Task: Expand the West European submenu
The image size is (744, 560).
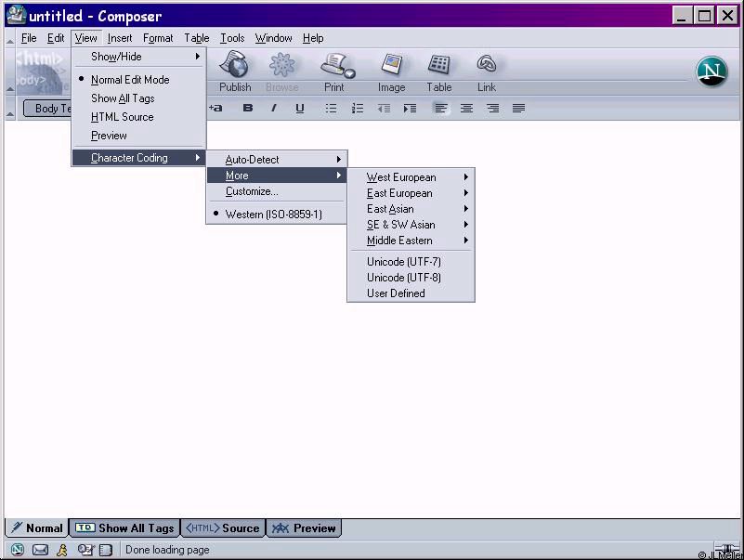Action: tap(411, 177)
